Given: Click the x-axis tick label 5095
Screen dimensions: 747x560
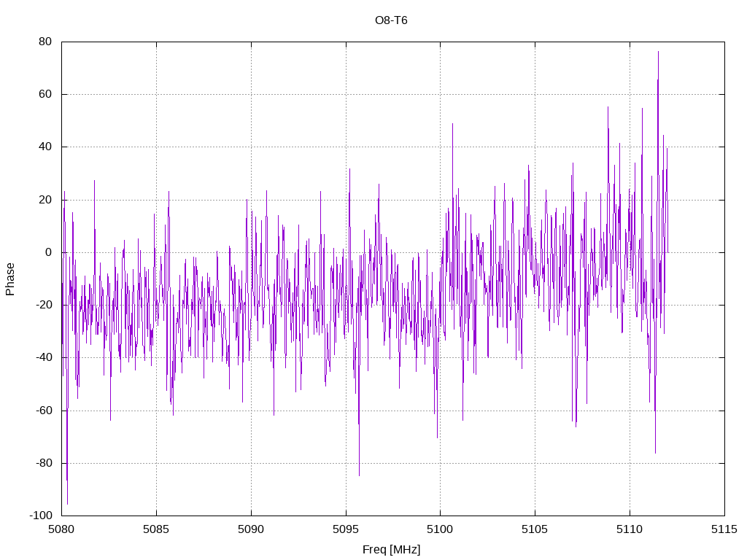Looking at the screenshot, I should (346, 529).
